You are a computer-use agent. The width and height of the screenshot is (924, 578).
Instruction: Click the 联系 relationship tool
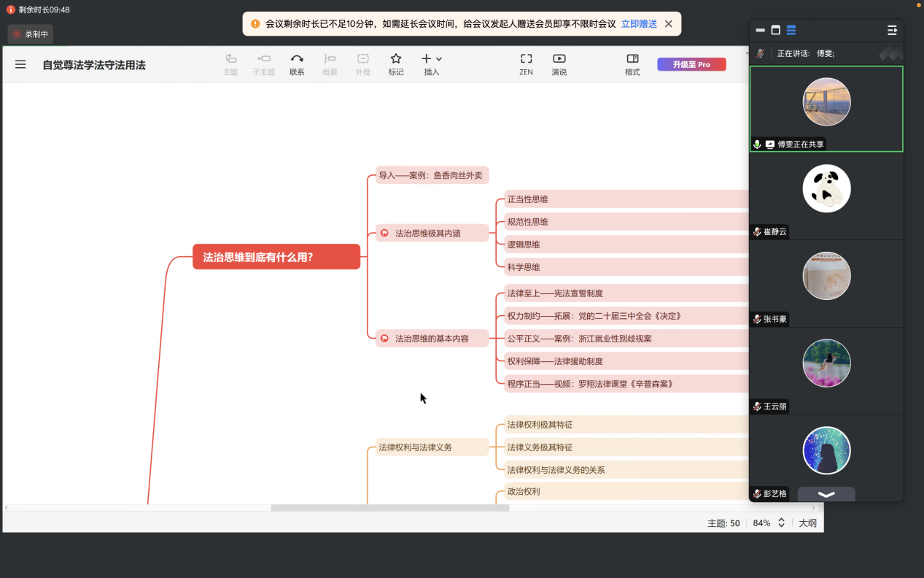(x=297, y=64)
